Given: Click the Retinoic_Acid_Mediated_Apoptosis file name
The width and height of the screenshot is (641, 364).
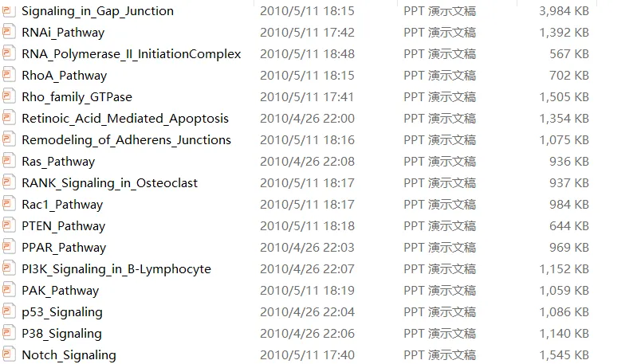Looking at the screenshot, I should pyautogui.click(x=124, y=119).
